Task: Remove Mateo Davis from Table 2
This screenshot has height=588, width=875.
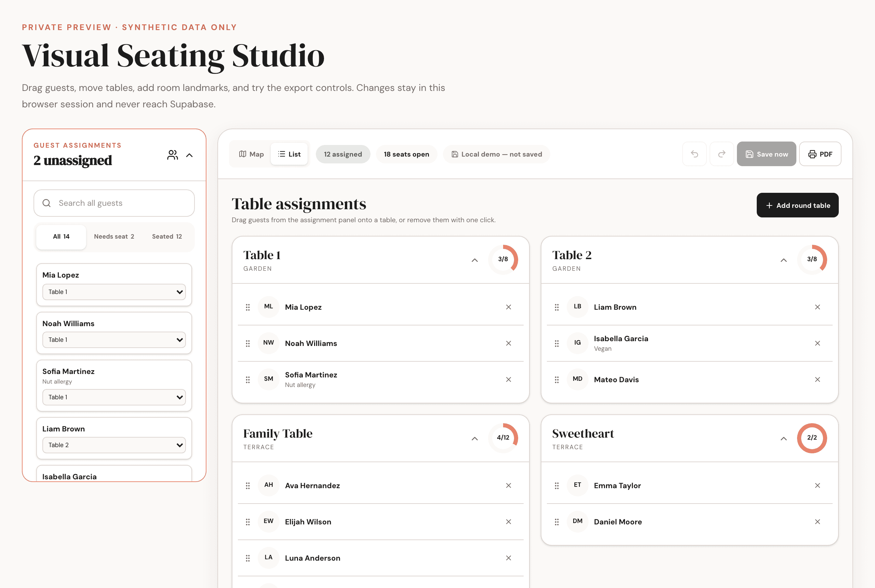Action: tap(817, 379)
